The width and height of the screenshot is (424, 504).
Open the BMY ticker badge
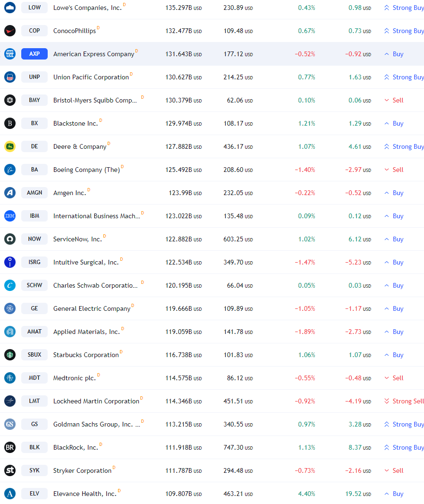coord(34,100)
